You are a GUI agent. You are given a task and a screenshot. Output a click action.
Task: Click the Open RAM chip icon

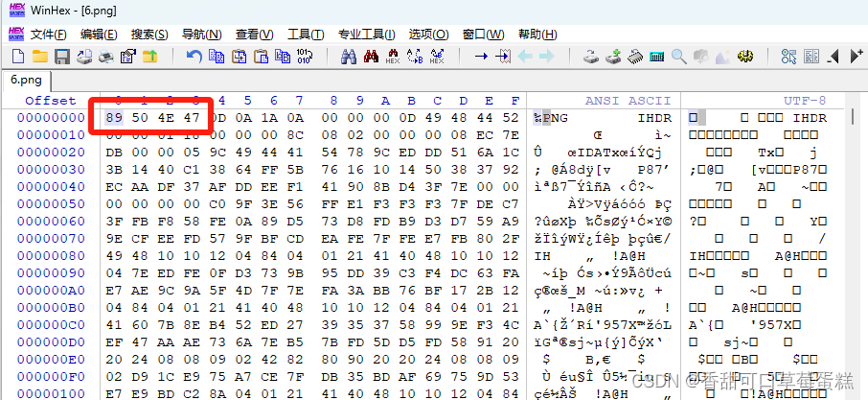pyautogui.click(x=635, y=56)
